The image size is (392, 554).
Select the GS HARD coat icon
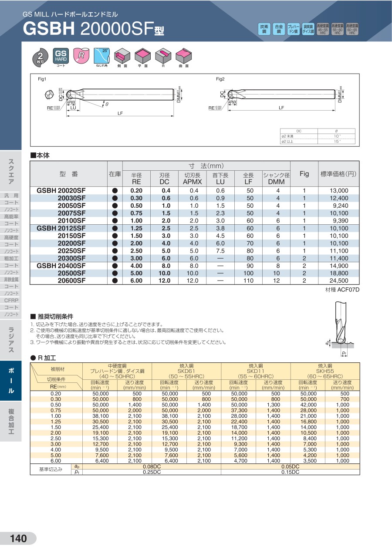(60, 55)
